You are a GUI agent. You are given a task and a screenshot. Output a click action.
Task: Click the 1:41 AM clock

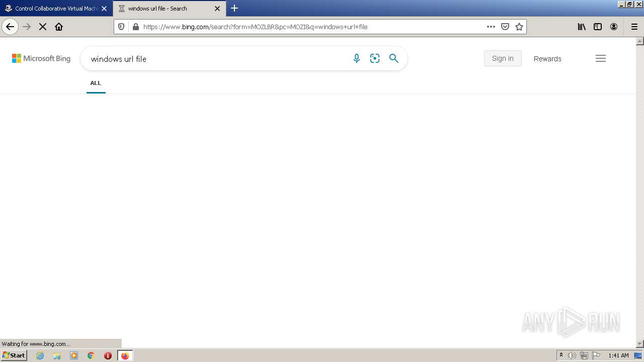(618, 355)
